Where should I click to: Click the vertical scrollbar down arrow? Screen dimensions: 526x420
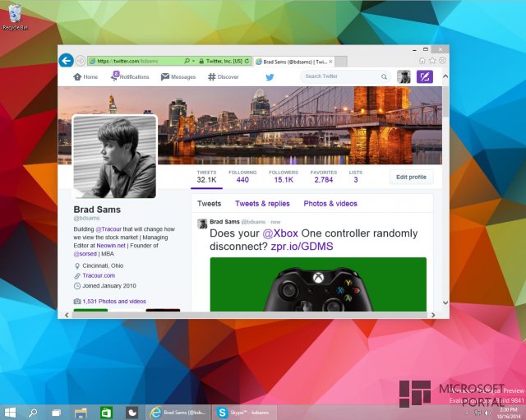pyautogui.click(x=445, y=302)
